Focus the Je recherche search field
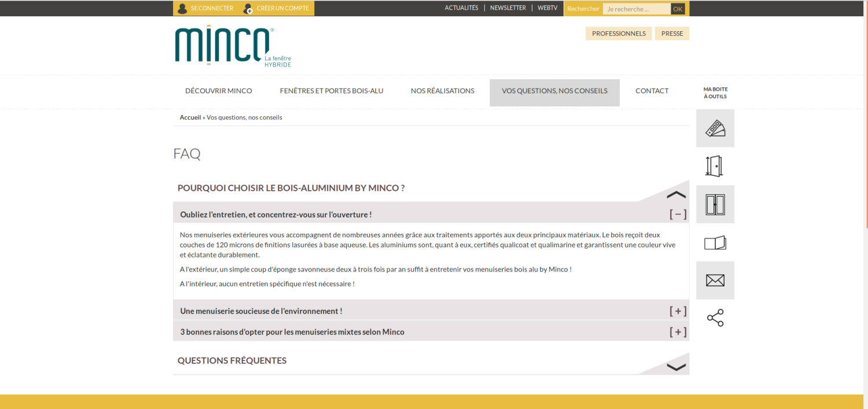Viewport: 868px width, 409px height. [x=637, y=9]
